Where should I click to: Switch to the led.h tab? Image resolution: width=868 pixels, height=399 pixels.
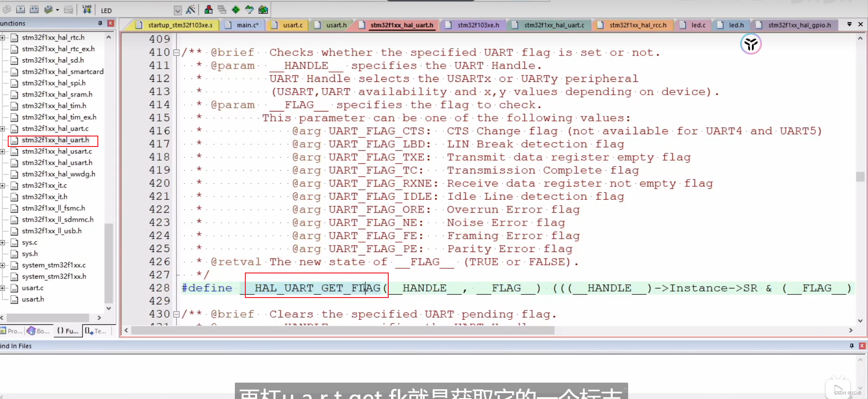(731, 25)
